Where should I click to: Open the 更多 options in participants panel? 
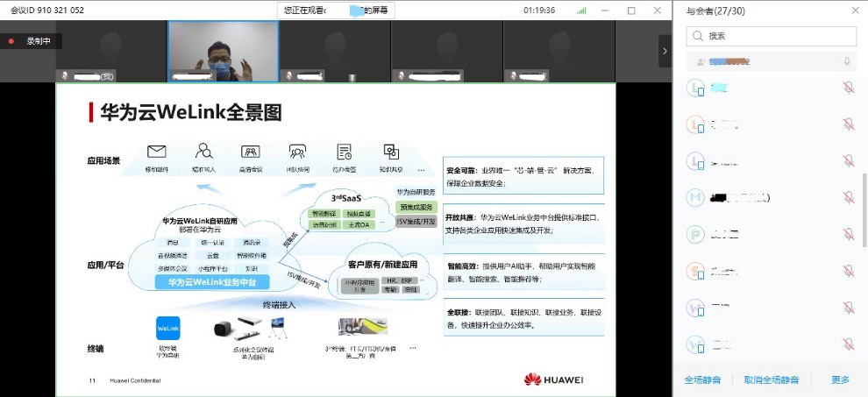[x=840, y=379]
